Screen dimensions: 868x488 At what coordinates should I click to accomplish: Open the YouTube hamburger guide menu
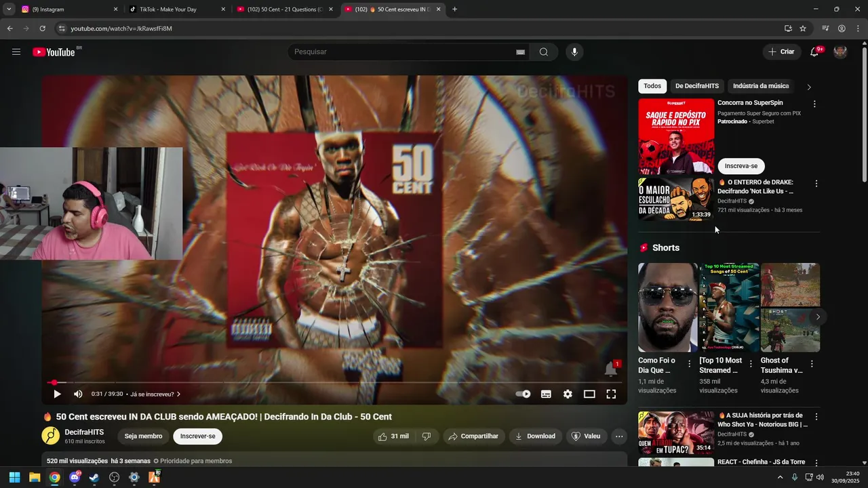pyautogui.click(x=16, y=52)
